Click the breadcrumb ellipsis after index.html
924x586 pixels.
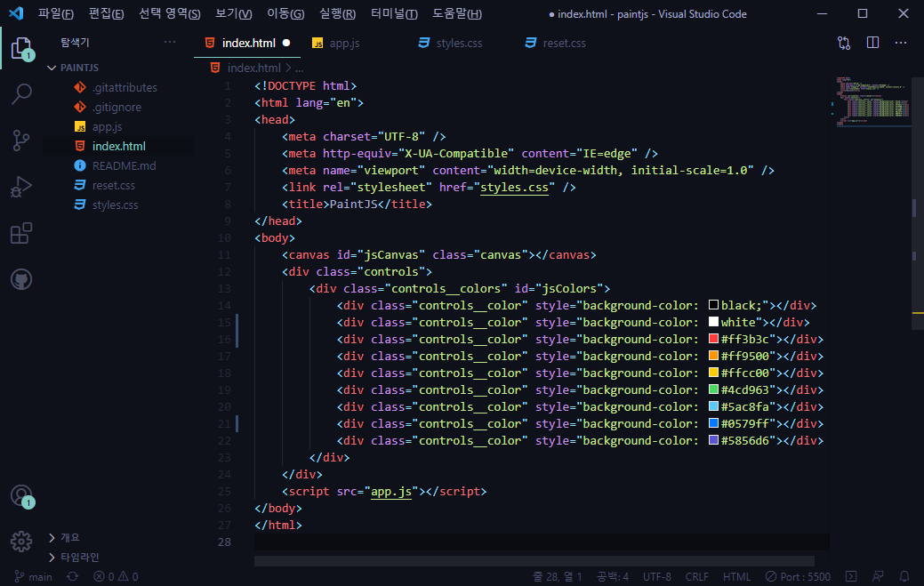[300, 68]
